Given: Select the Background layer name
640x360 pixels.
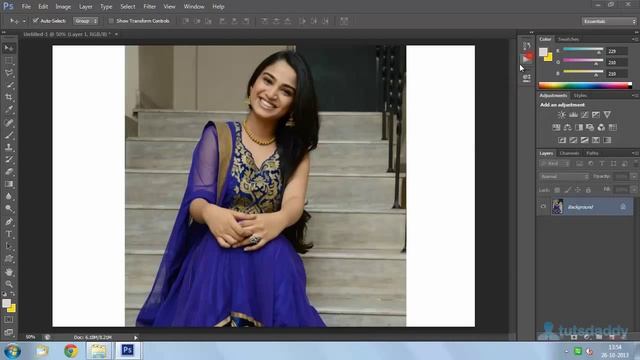Looking at the screenshot, I should click(x=580, y=207).
